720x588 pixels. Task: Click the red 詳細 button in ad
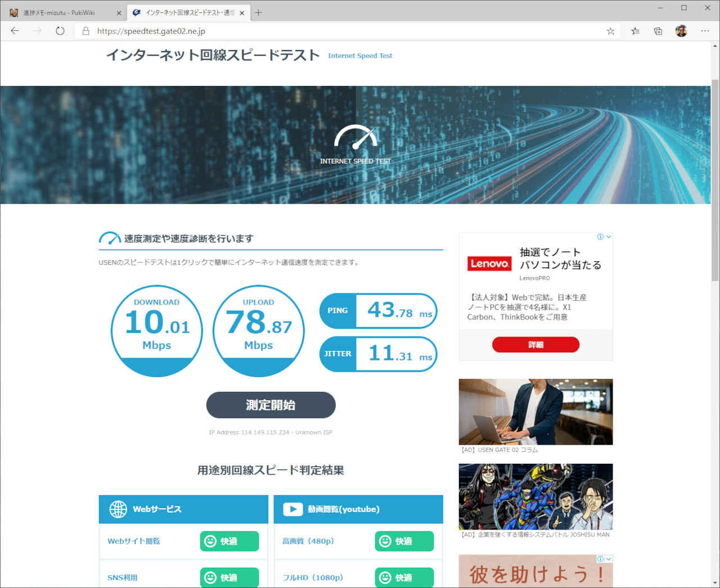pyautogui.click(x=535, y=345)
